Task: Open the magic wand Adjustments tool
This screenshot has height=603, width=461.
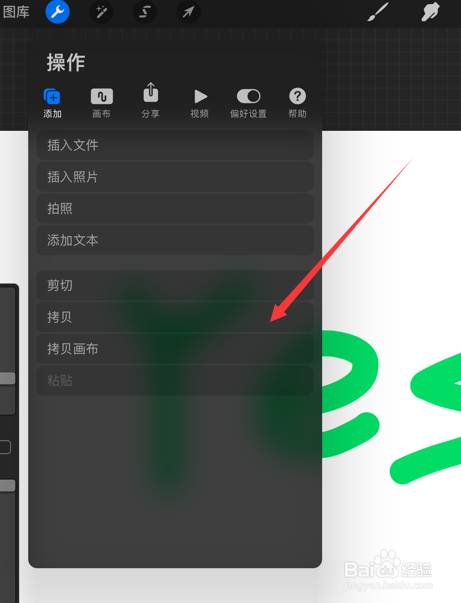Action: [102, 12]
